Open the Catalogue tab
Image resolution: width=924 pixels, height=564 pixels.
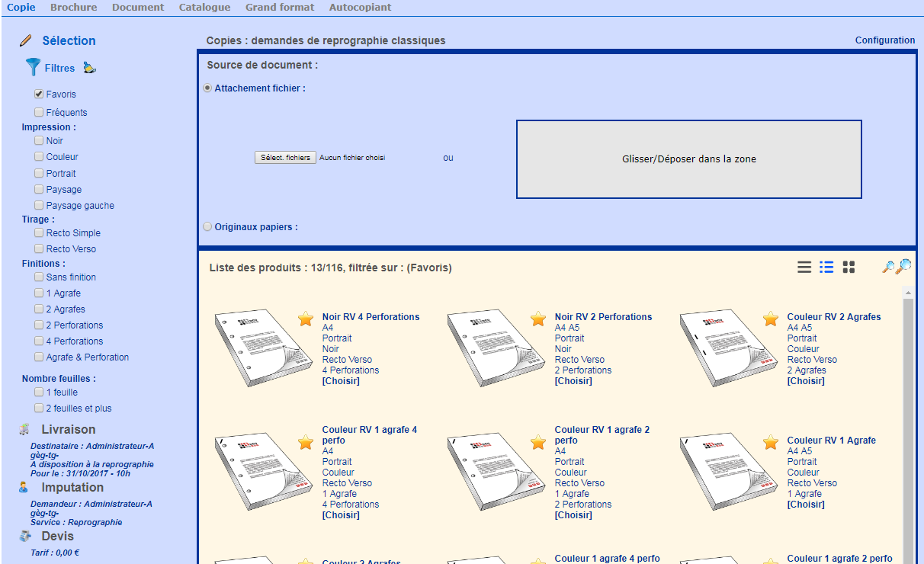(x=204, y=8)
